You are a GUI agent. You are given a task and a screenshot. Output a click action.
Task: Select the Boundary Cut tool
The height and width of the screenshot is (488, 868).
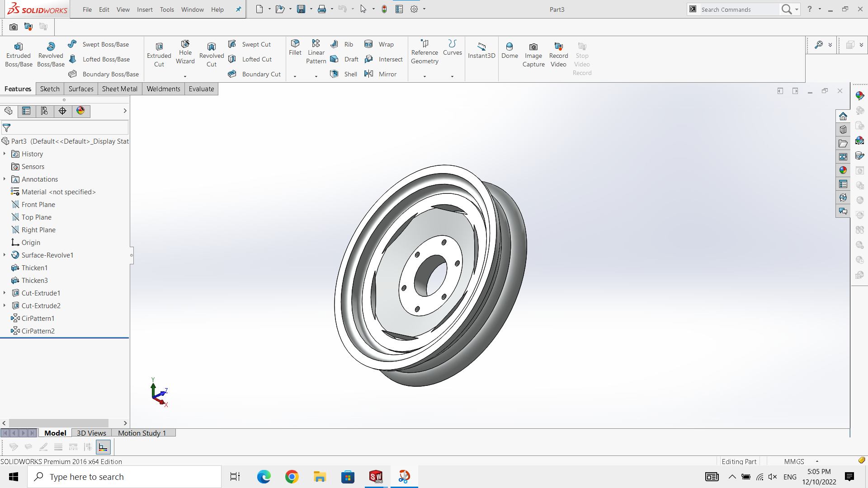tap(255, 74)
